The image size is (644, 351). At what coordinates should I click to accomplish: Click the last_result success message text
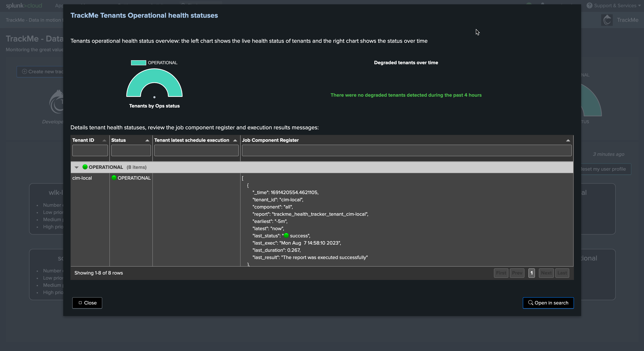point(310,257)
